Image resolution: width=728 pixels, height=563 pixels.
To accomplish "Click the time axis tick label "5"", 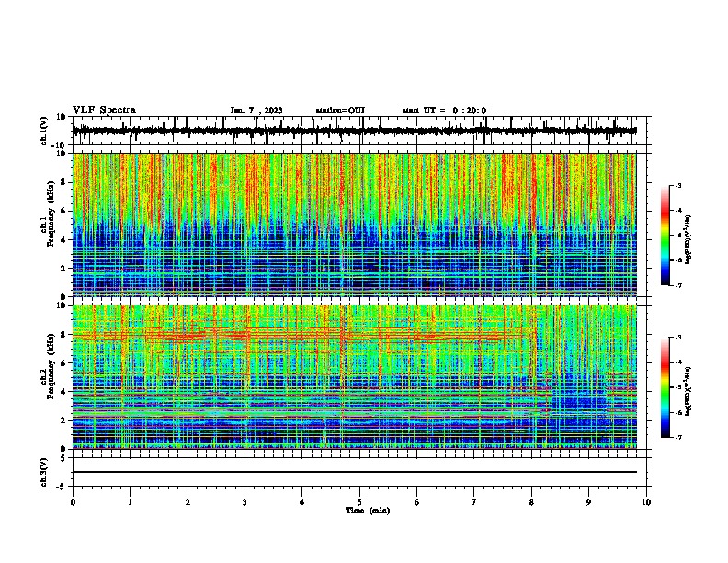I will (x=359, y=502).
